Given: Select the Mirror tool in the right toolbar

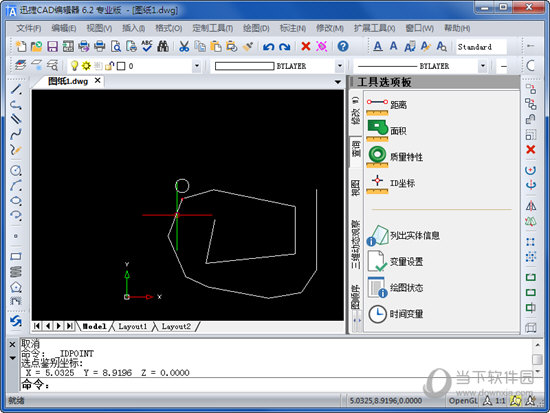Looking at the screenshot, I should pos(531,206).
